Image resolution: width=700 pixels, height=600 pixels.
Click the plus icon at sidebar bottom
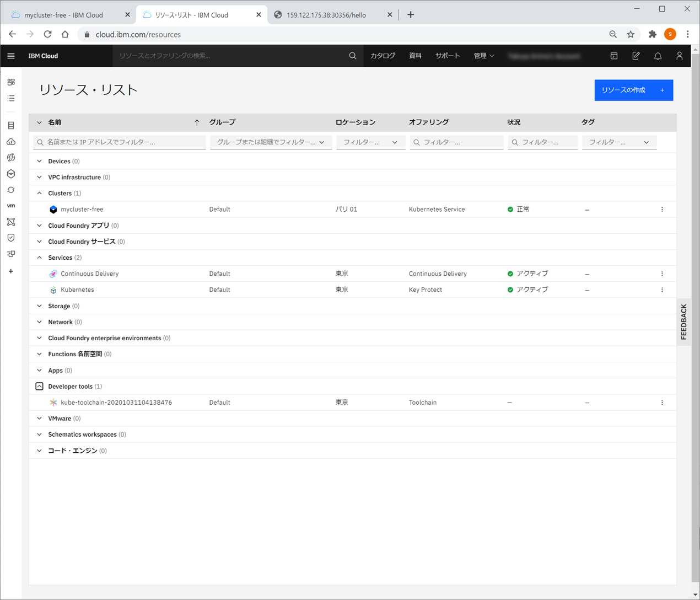11,271
